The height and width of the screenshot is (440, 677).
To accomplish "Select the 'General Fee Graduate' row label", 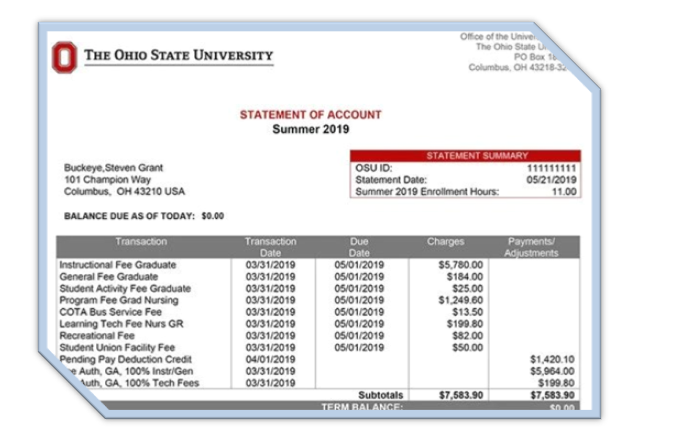I will point(109,277).
